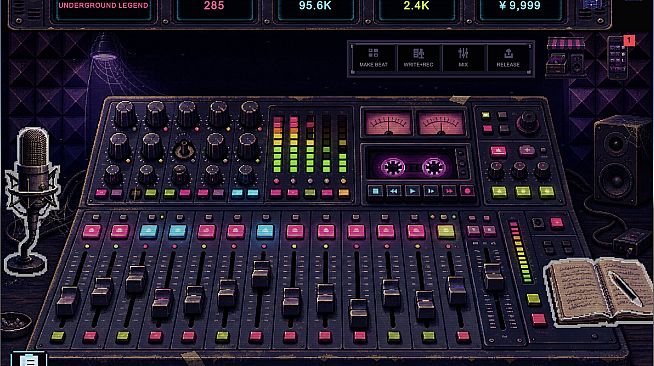Toggle the yellow channel button on thirteenth strip
This screenshot has width=654, height=366.
coord(446,231)
